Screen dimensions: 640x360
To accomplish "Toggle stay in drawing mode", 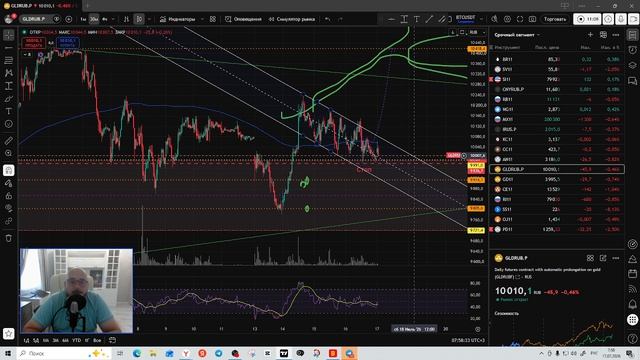I will [x=9, y=183].
